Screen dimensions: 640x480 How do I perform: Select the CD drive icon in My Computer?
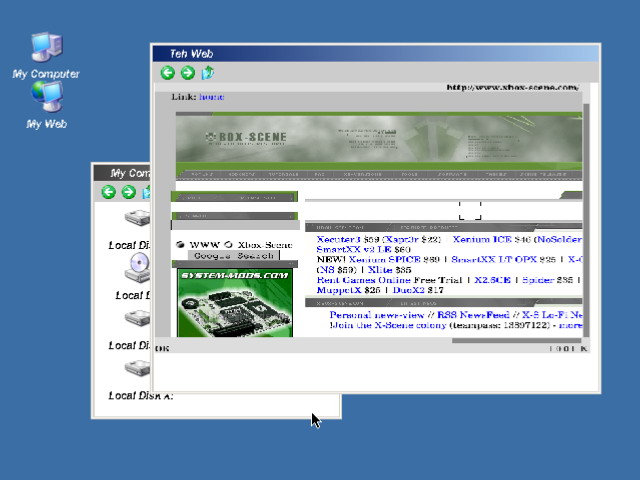click(138, 267)
